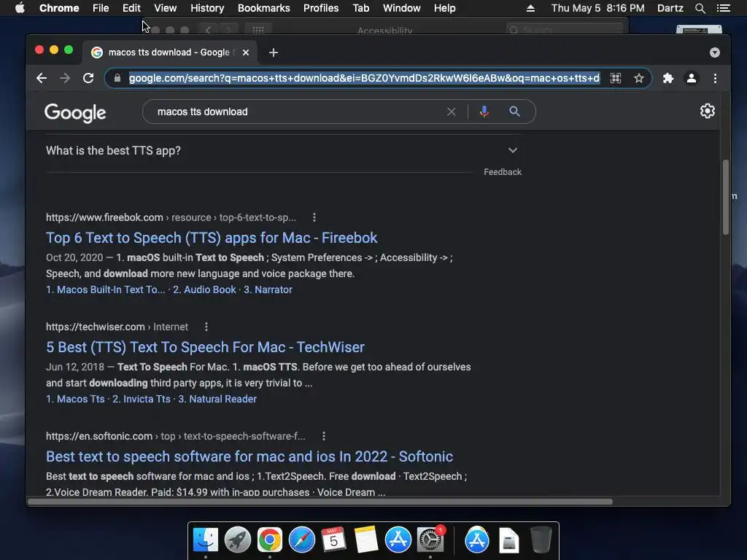747x560 pixels.
Task: Open Notification Center from the menu bar
Action: (x=723, y=8)
